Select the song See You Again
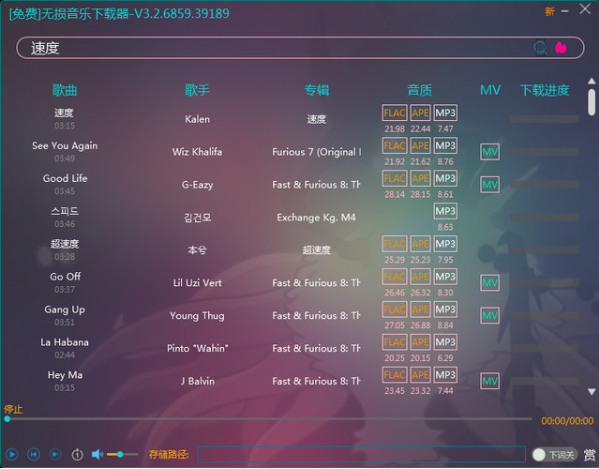This screenshot has height=469, width=599. 65,146
